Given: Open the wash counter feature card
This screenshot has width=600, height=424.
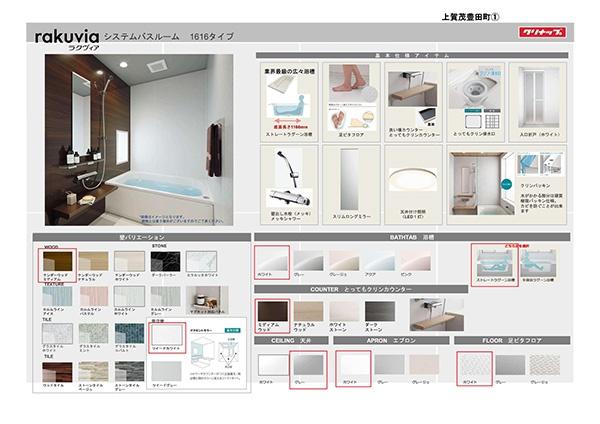Looking at the screenshot, I should click(x=413, y=102).
